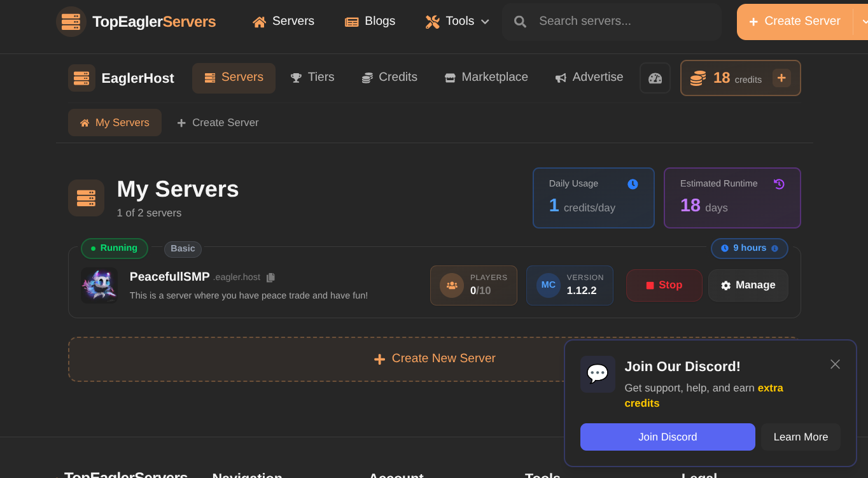Click the TopEaglerServers logo icon
Image resolution: width=868 pixels, height=478 pixels.
71,22
